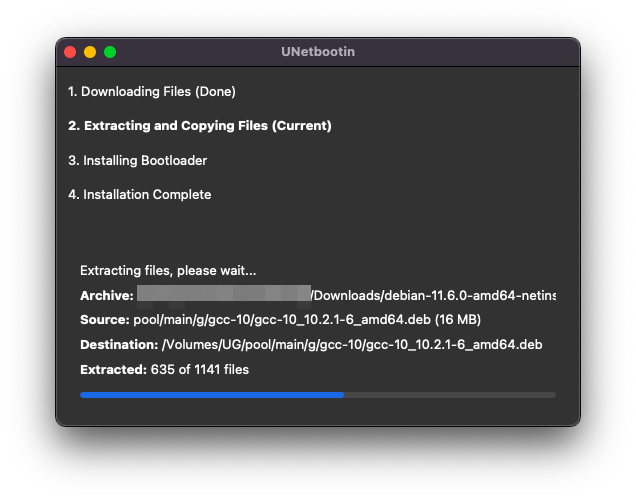Minimize window with the yellow button

90,52
